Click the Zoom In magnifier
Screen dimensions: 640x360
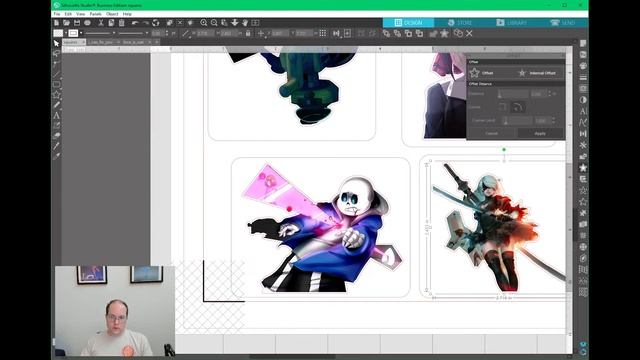203,23
